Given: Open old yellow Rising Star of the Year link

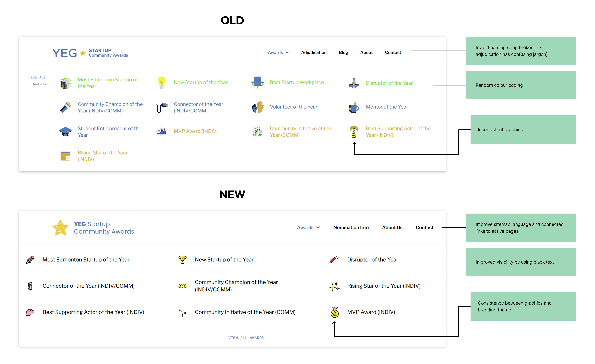Looking at the screenshot, I should tap(103, 156).
